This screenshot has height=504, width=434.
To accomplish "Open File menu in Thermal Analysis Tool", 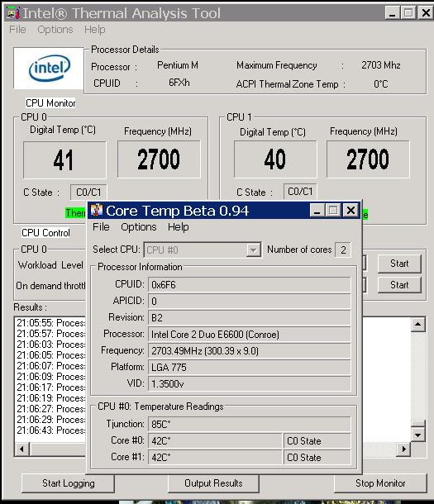I will (x=17, y=29).
